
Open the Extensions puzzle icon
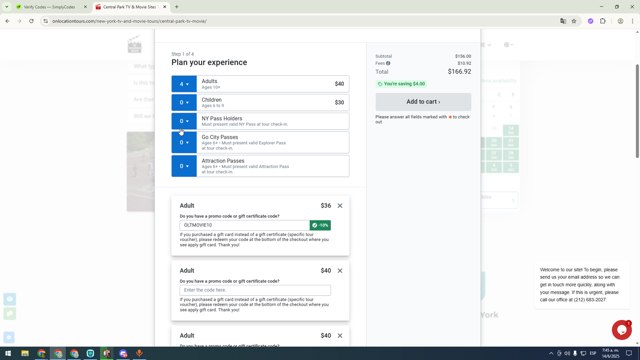pyautogui.click(x=603, y=21)
